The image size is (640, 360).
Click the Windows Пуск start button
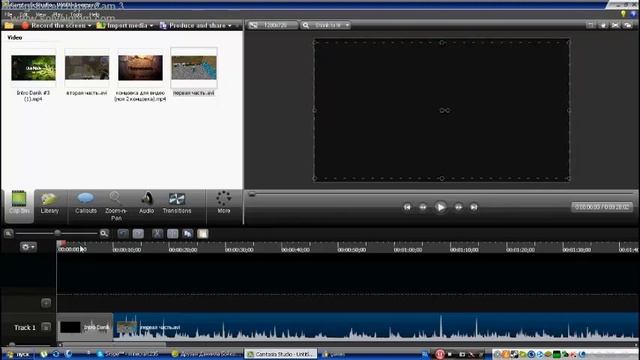coord(18,354)
